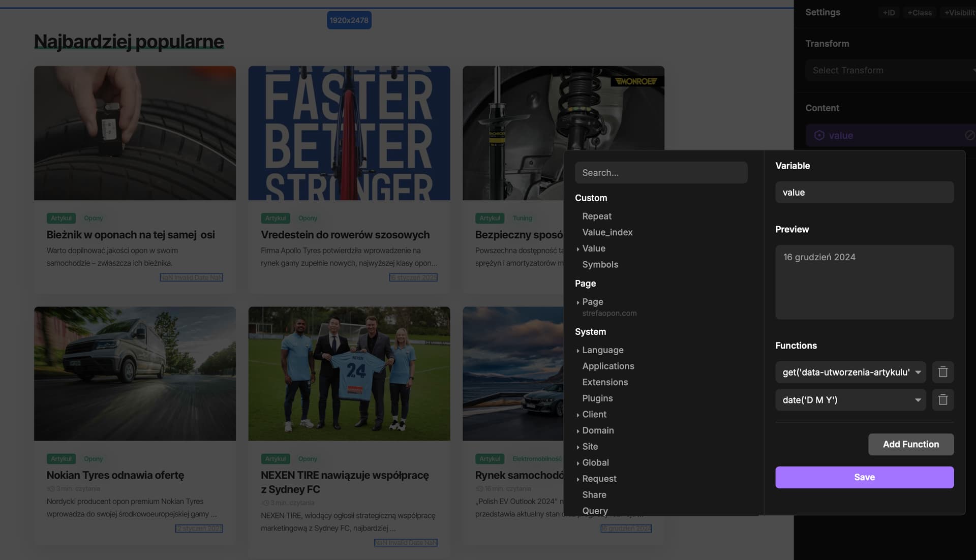Expand the Site tree item
The width and height of the screenshot is (976, 560).
578,447
